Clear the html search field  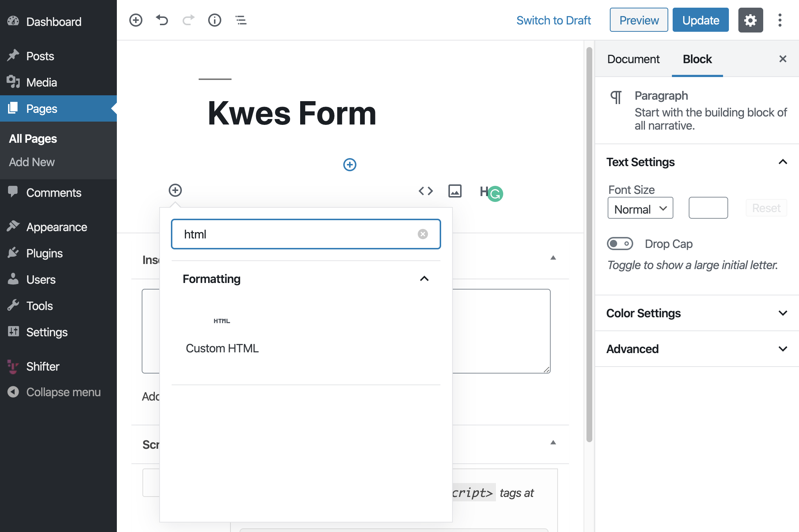pyautogui.click(x=423, y=234)
